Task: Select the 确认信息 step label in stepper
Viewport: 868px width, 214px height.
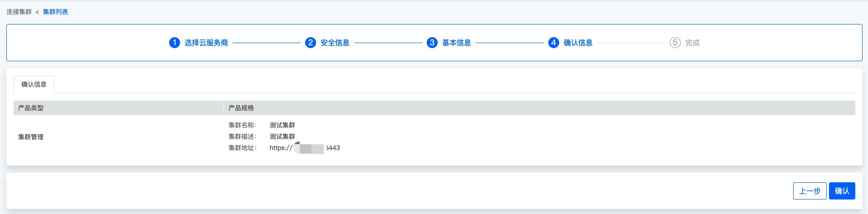Action: tap(578, 43)
